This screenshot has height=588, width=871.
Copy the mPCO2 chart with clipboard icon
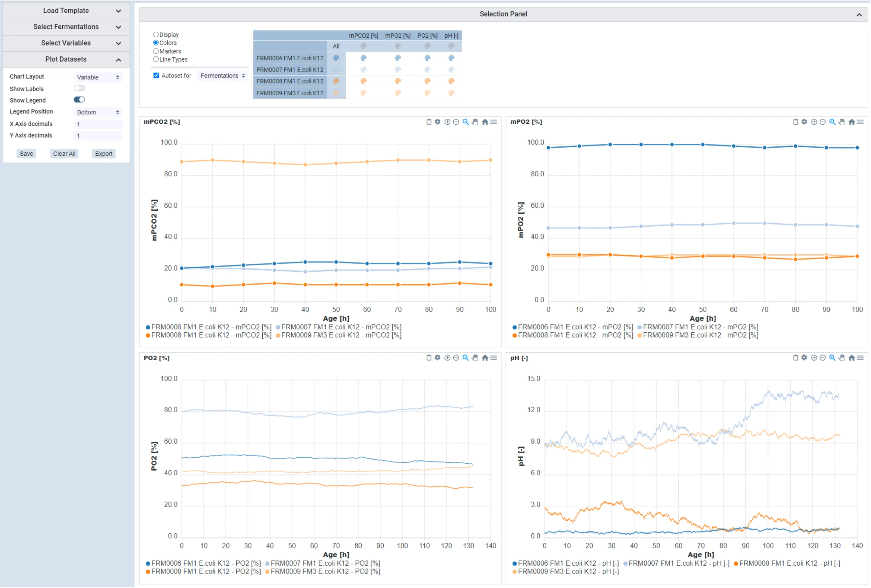coord(429,122)
